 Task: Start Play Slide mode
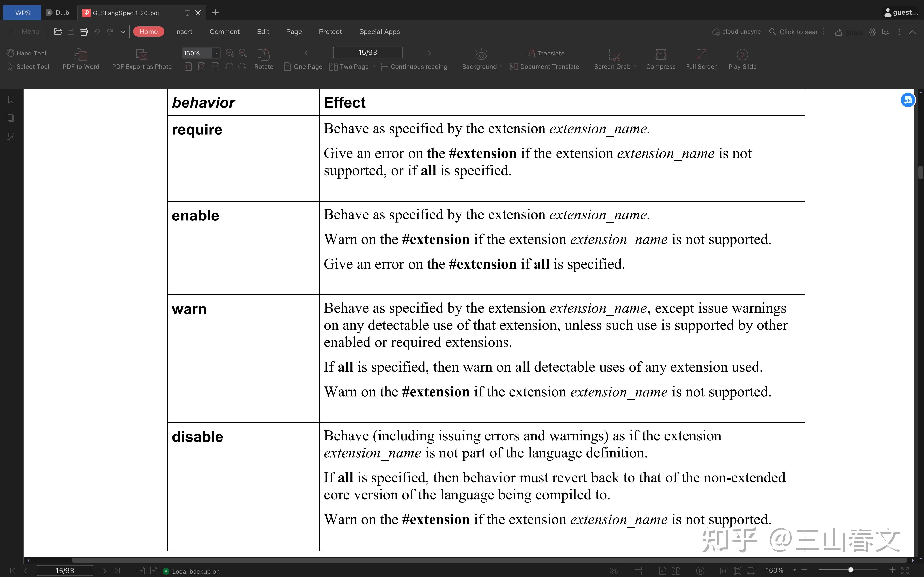coord(741,59)
